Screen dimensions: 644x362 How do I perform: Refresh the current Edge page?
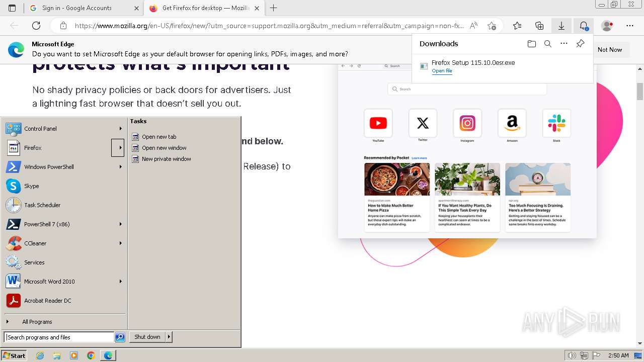(x=36, y=26)
